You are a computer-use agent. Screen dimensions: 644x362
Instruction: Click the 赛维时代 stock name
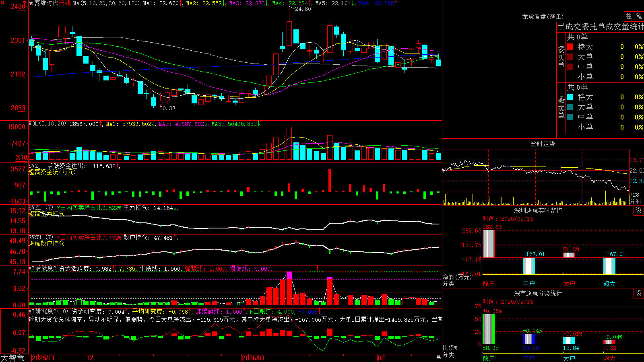click(x=46, y=3)
